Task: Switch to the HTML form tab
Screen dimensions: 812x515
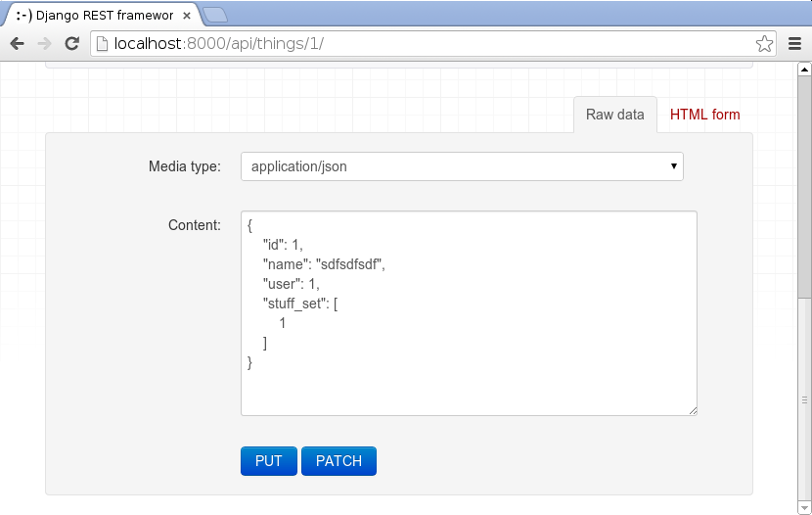Action: click(704, 115)
